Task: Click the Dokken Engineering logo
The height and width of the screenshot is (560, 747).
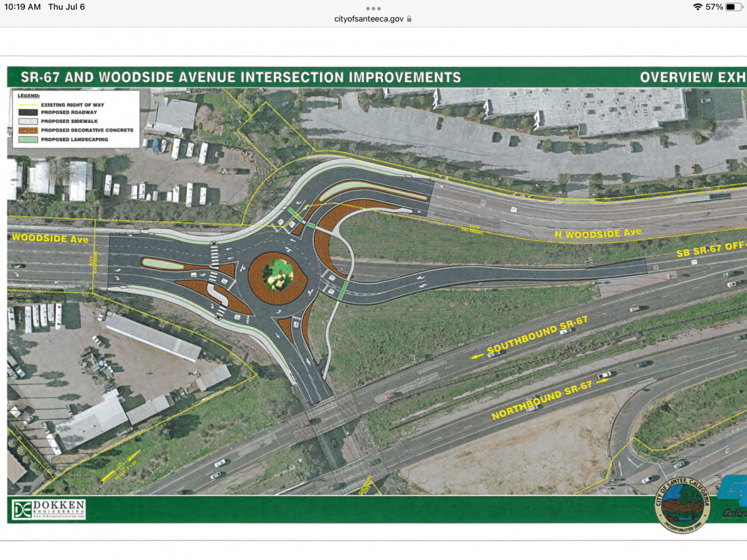Action: pos(49,510)
